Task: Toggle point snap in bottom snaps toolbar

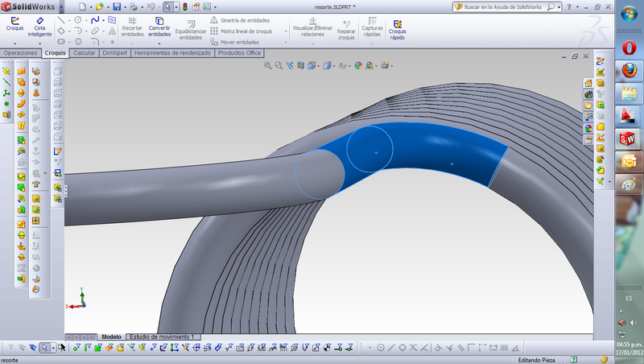Action: click(x=369, y=348)
